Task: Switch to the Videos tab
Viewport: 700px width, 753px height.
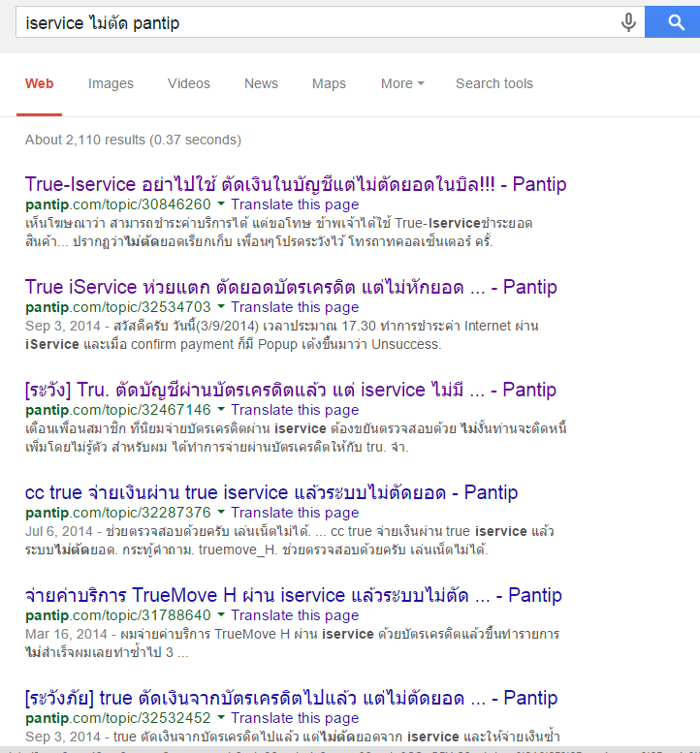Action: (189, 83)
